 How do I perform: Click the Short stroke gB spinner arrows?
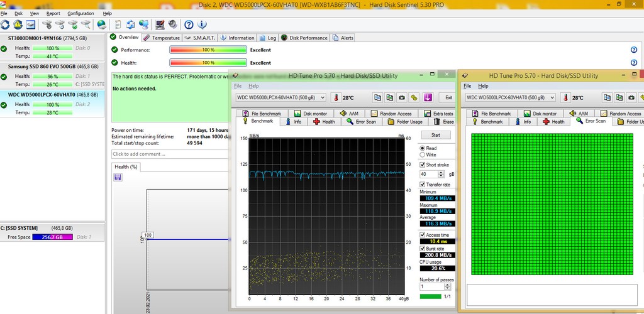click(x=441, y=174)
